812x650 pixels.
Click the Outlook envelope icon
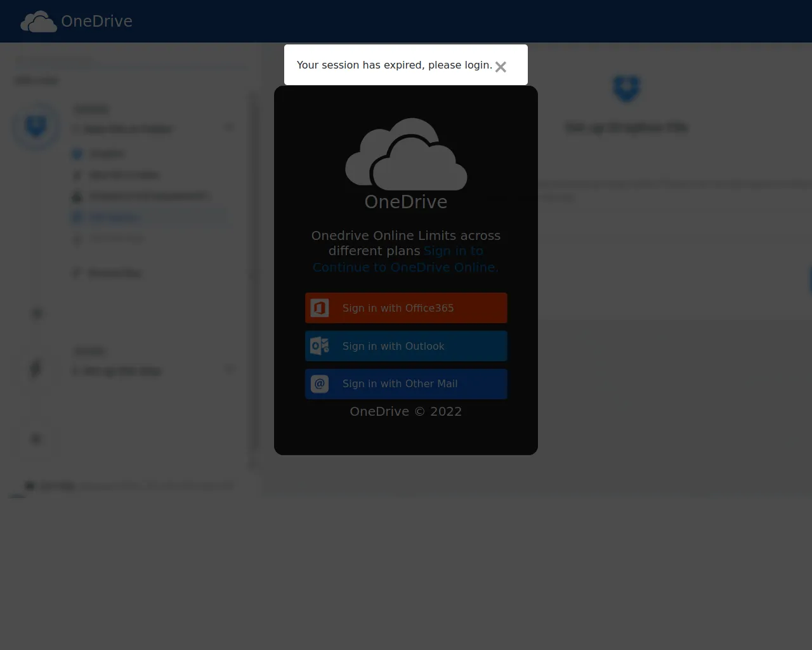tap(320, 346)
